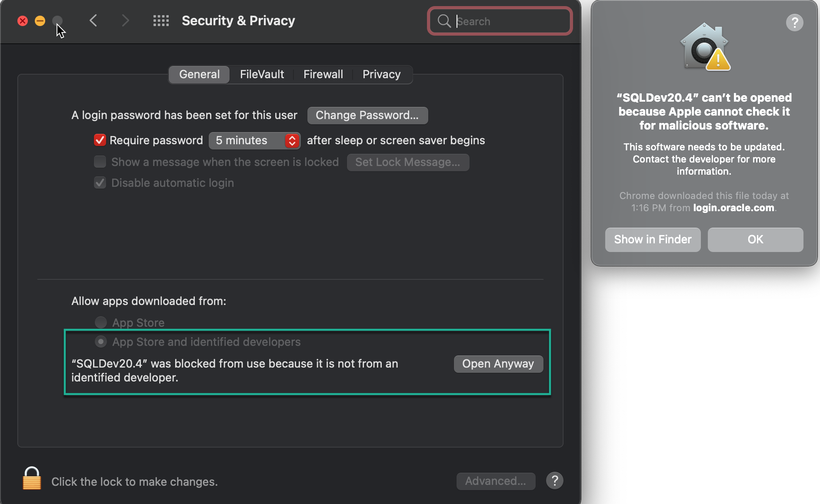Toggle Disable automatic login checkbox
The image size is (820, 504).
tap(100, 182)
